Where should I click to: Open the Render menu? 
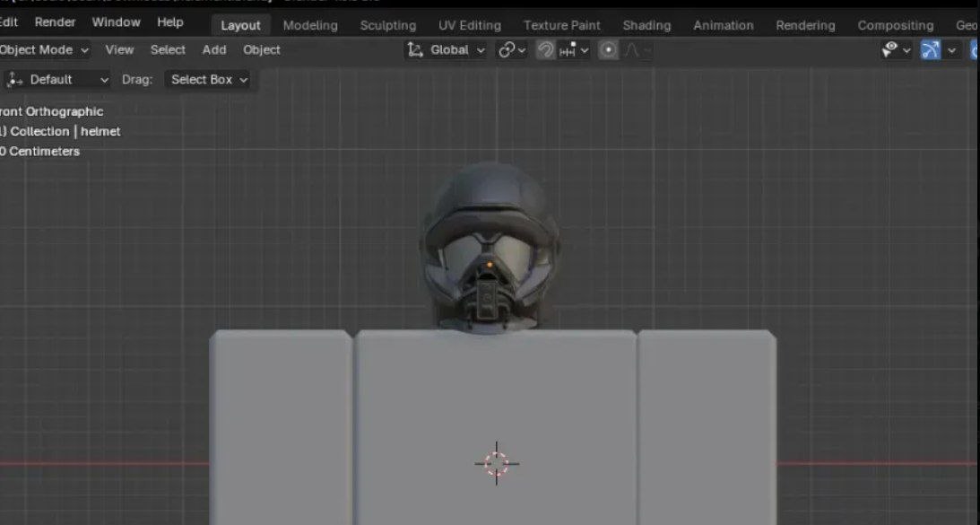click(55, 22)
